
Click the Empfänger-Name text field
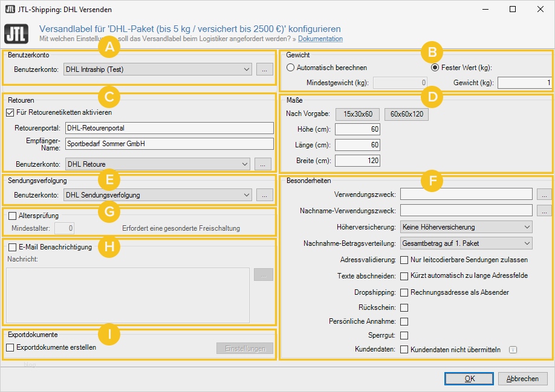[169, 144]
